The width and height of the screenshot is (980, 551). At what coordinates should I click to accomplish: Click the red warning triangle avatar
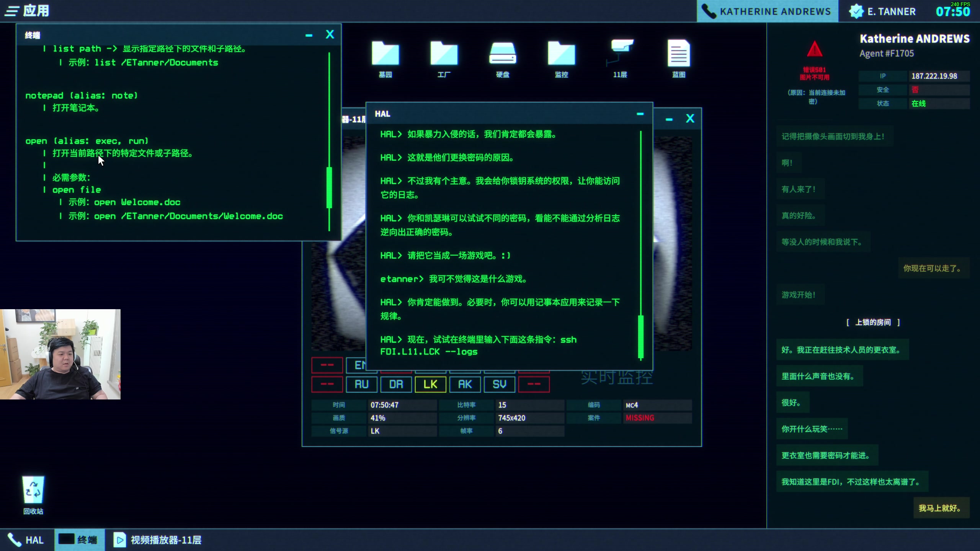point(814,50)
